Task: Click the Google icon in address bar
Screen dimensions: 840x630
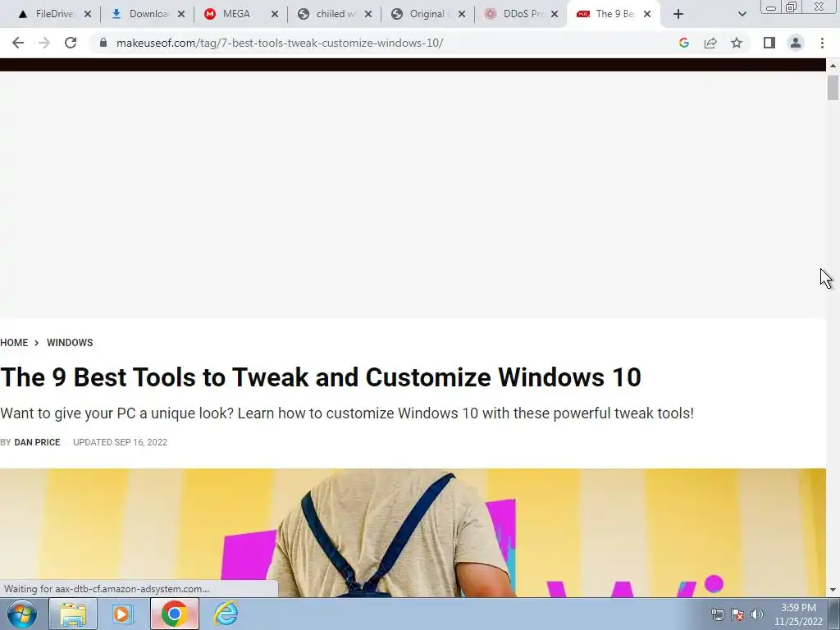Action: coord(683,43)
